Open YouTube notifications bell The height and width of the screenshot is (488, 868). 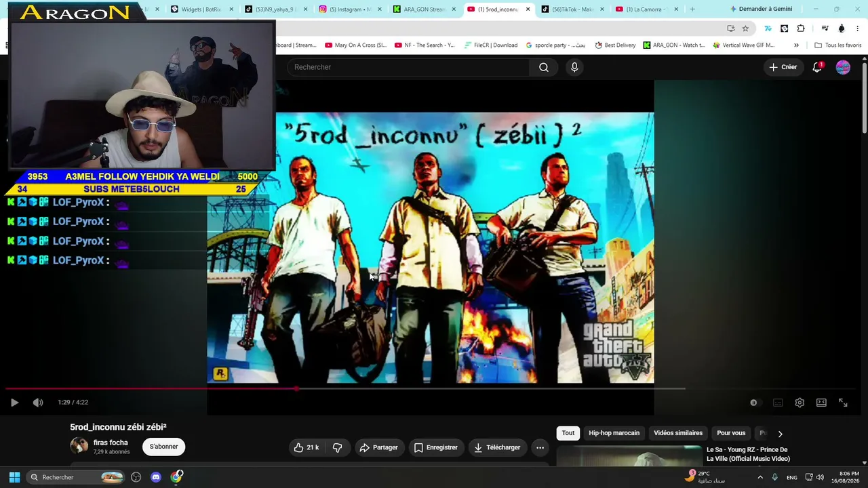click(x=817, y=67)
